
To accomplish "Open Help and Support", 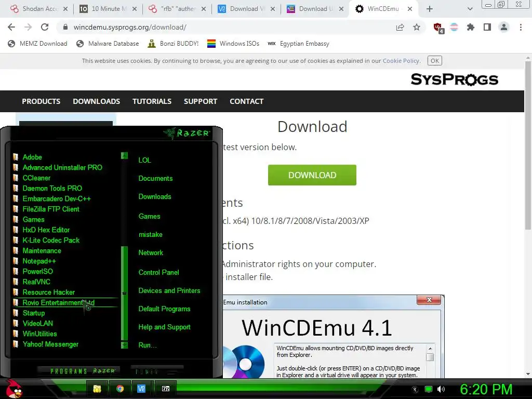I will pyautogui.click(x=164, y=327).
